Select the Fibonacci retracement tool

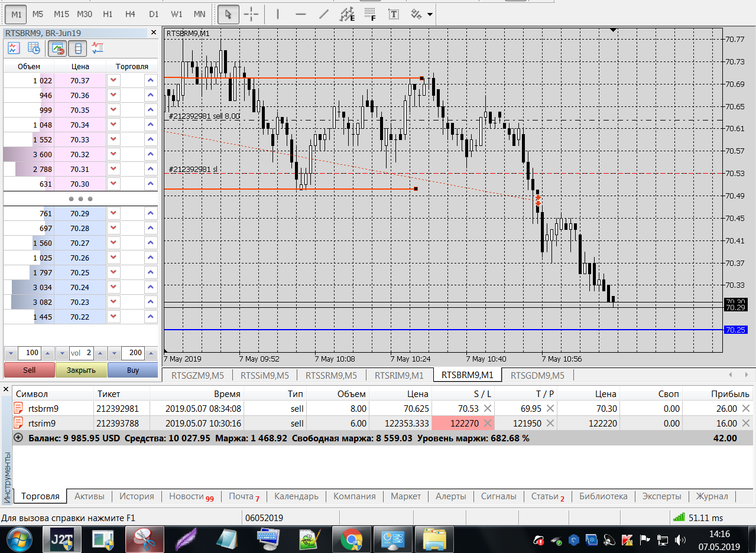[x=370, y=14]
